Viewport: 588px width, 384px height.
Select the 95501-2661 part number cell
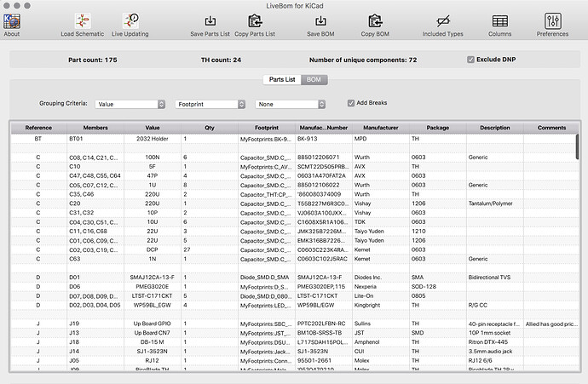[324, 360]
